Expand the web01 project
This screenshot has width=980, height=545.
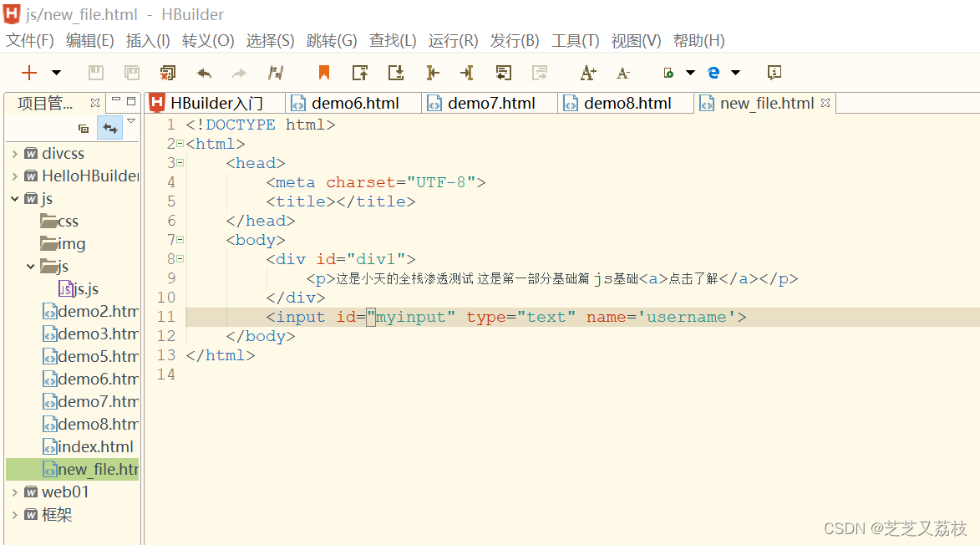14,492
